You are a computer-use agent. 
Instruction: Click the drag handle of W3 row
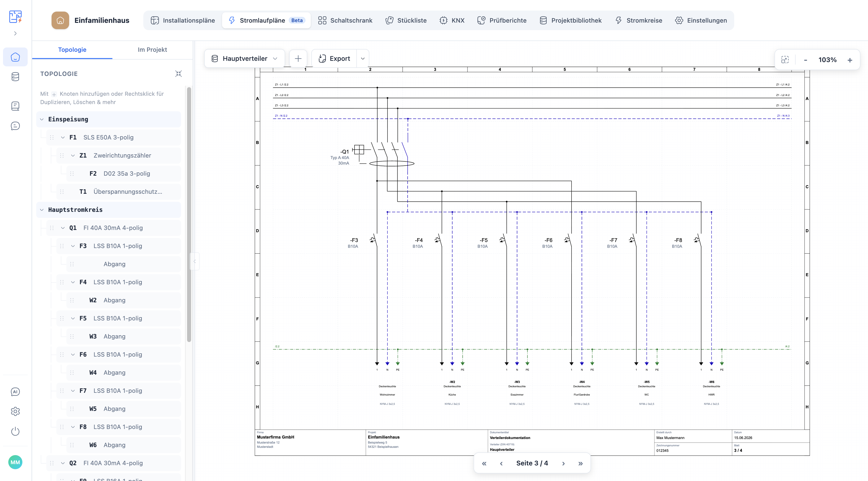click(72, 336)
